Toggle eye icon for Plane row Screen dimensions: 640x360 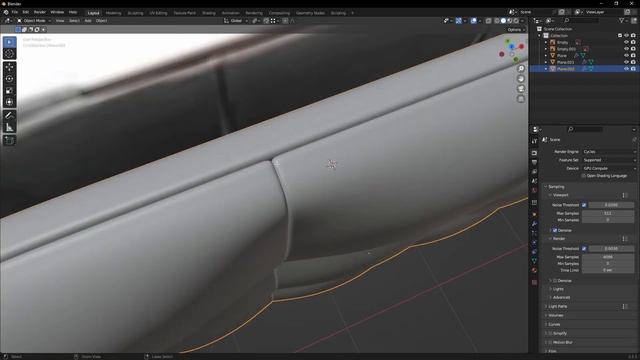pyautogui.click(x=626, y=56)
